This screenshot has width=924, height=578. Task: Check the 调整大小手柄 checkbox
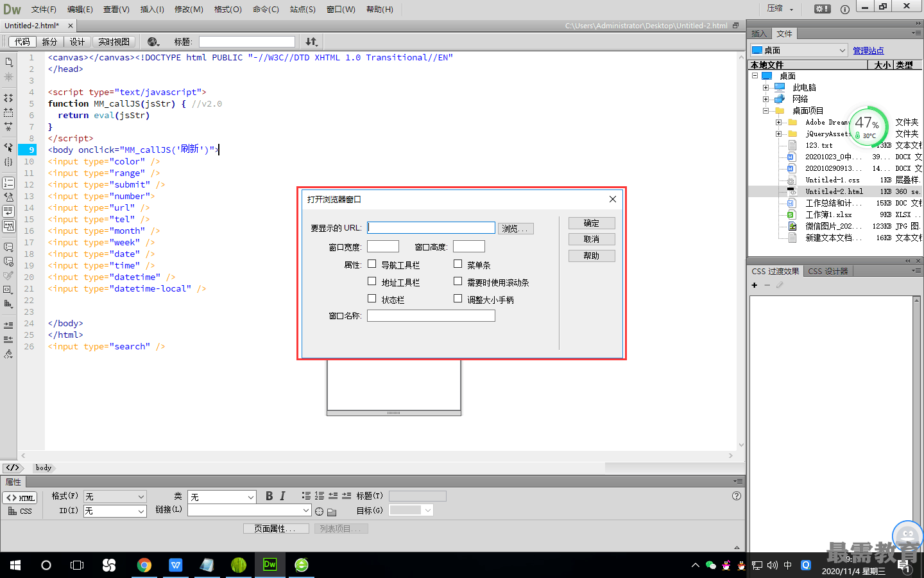(x=458, y=299)
